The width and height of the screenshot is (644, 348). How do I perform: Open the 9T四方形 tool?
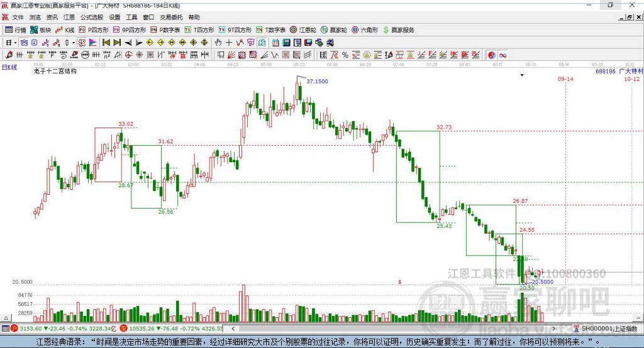[x=235, y=30]
